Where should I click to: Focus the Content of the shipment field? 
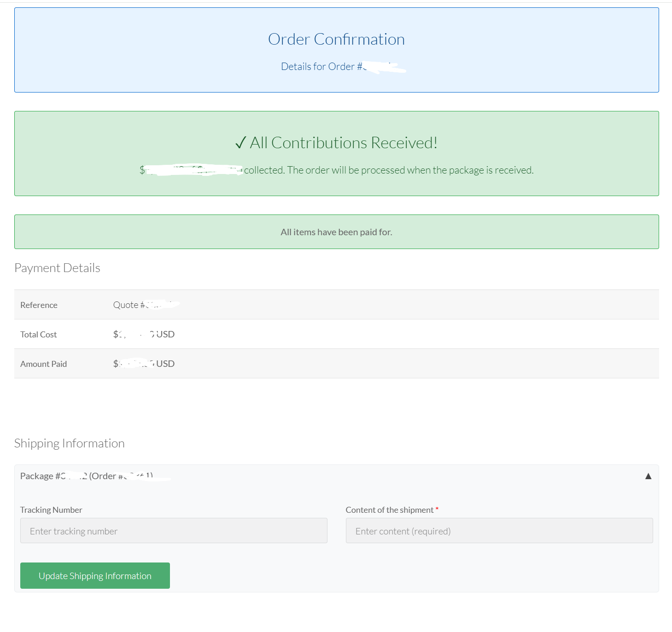point(499,531)
